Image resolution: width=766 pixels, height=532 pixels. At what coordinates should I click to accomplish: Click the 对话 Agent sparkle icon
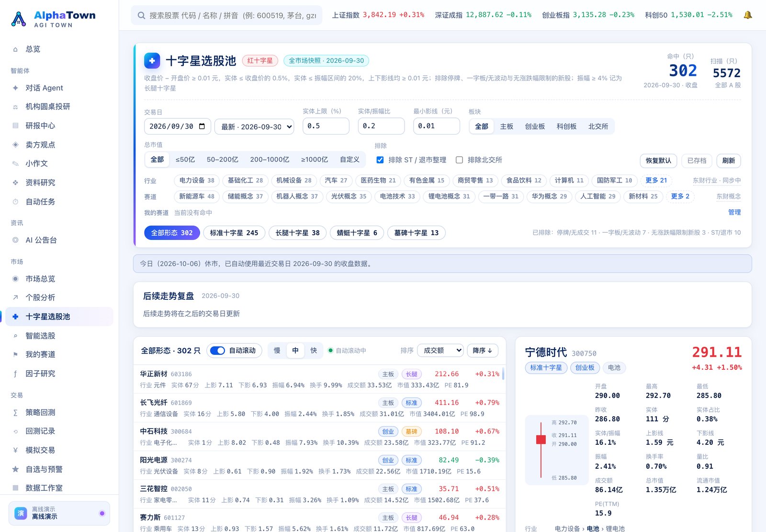tap(15, 88)
